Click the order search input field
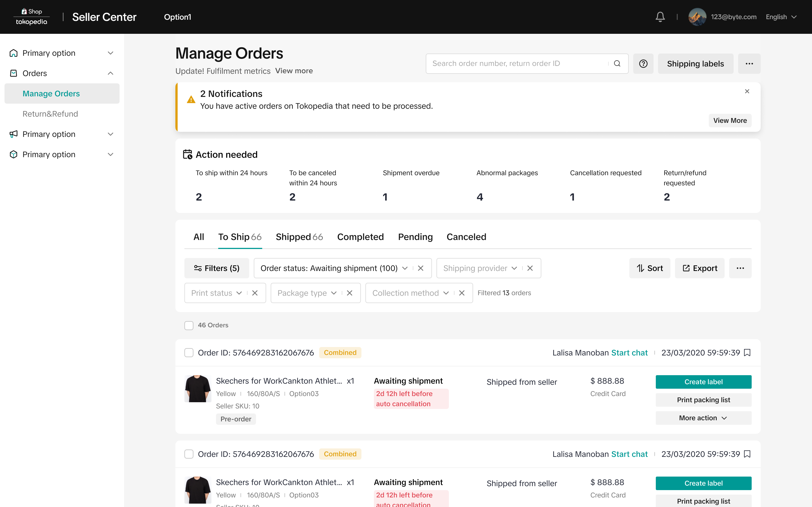The height and width of the screenshot is (507, 812). [517, 64]
